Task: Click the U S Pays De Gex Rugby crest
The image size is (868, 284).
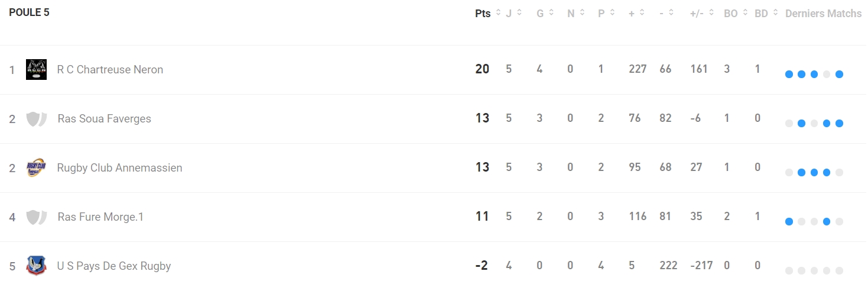Action: pyautogui.click(x=37, y=266)
